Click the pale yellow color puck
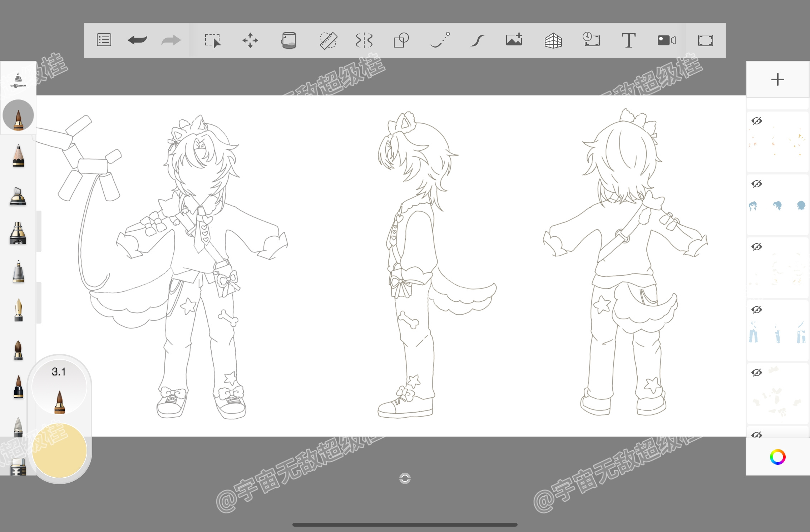Image resolution: width=810 pixels, height=532 pixels. [x=59, y=450]
